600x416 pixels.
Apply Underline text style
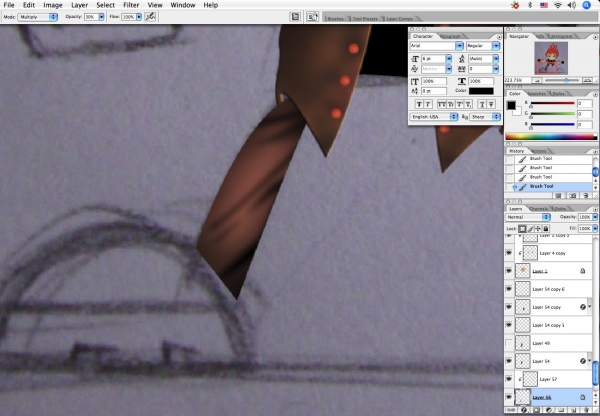point(482,104)
